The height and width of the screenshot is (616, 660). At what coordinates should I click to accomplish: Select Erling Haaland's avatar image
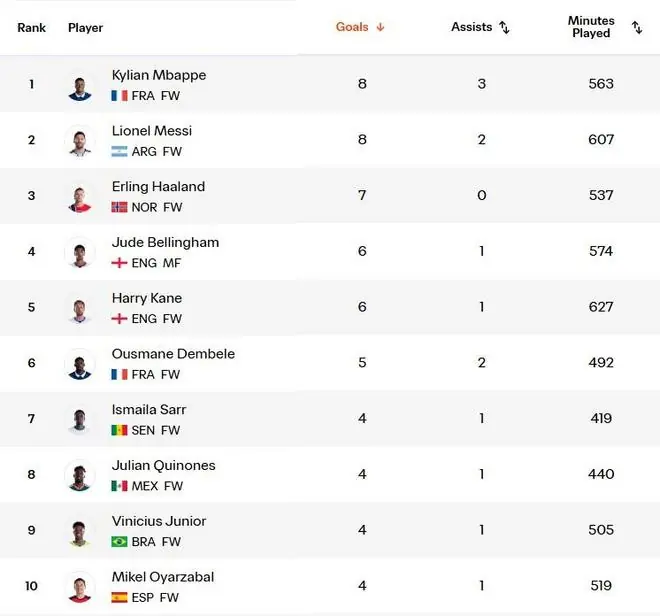[80, 198]
